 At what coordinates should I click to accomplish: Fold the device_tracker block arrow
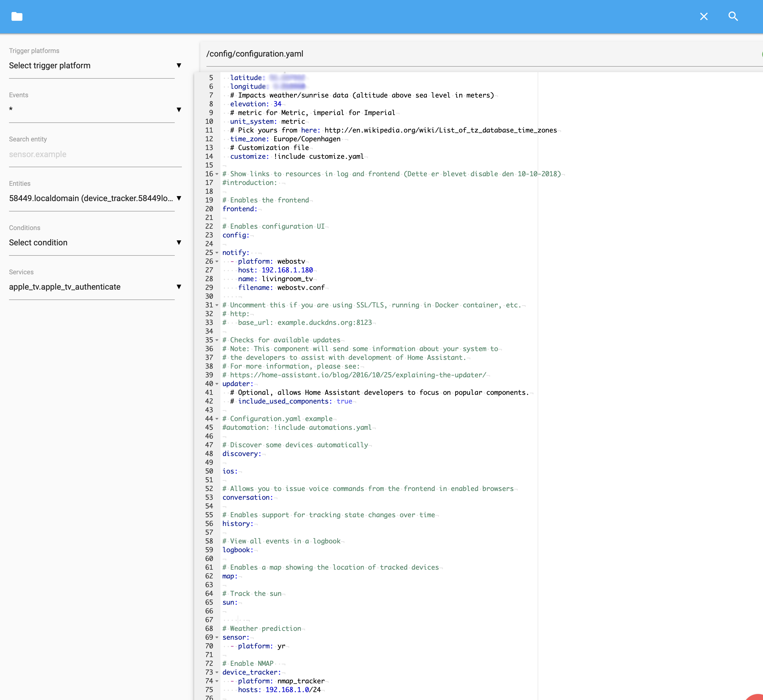tap(217, 673)
